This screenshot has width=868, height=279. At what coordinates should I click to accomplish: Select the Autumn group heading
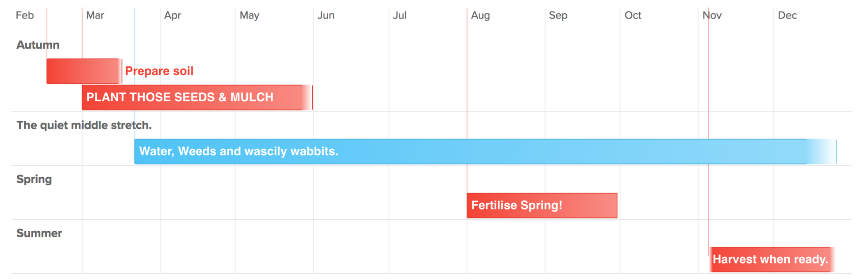pos(38,45)
